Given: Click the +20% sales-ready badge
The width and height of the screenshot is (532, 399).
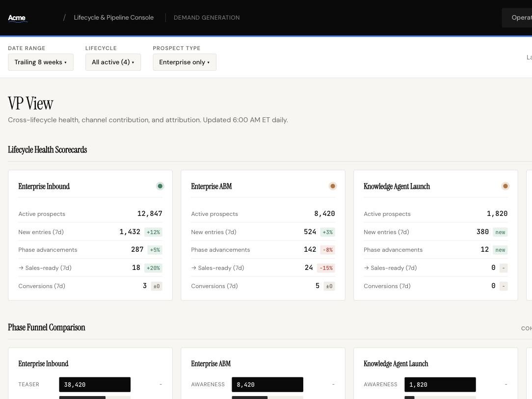Looking at the screenshot, I should pos(153,268).
